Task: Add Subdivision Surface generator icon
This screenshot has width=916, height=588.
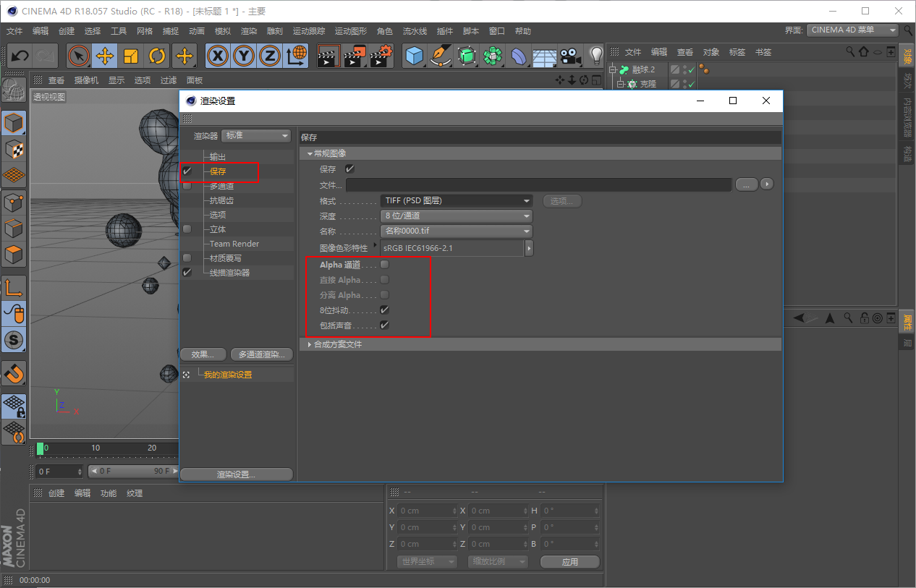Action: [467, 56]
